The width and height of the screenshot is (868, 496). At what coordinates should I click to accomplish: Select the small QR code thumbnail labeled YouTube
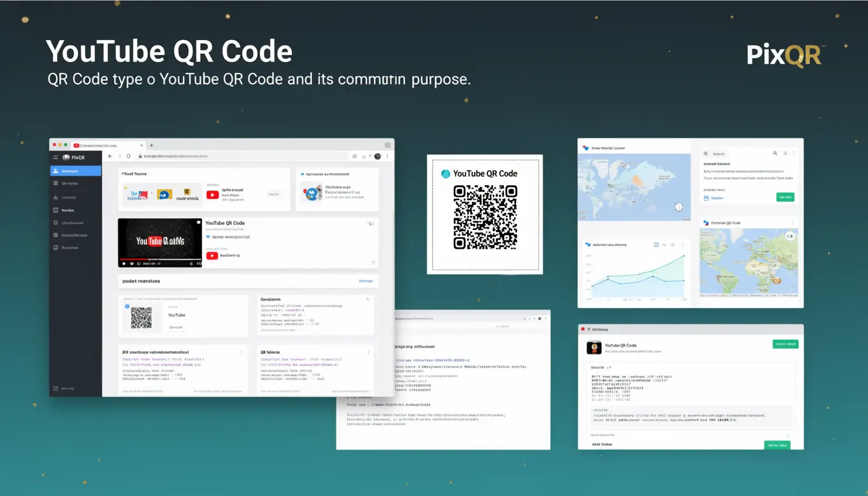141,317
